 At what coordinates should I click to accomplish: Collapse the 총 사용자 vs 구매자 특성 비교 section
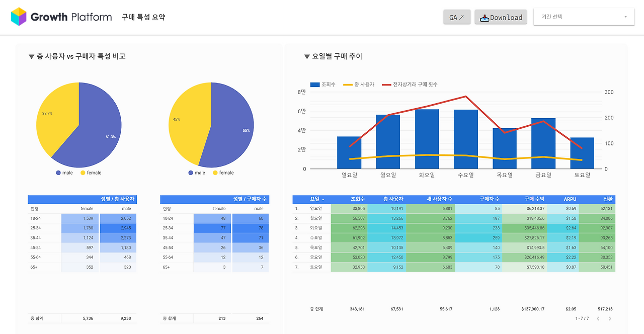pyautogui.click(x=31, y=56)
